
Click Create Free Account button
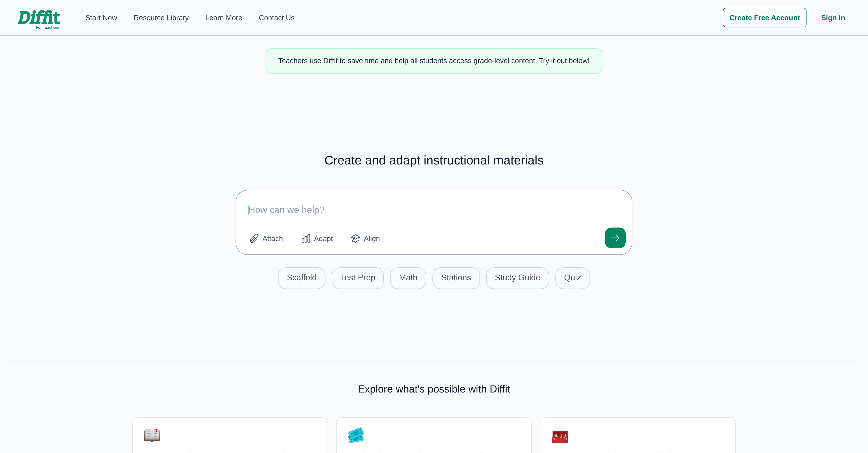(764, 18)
